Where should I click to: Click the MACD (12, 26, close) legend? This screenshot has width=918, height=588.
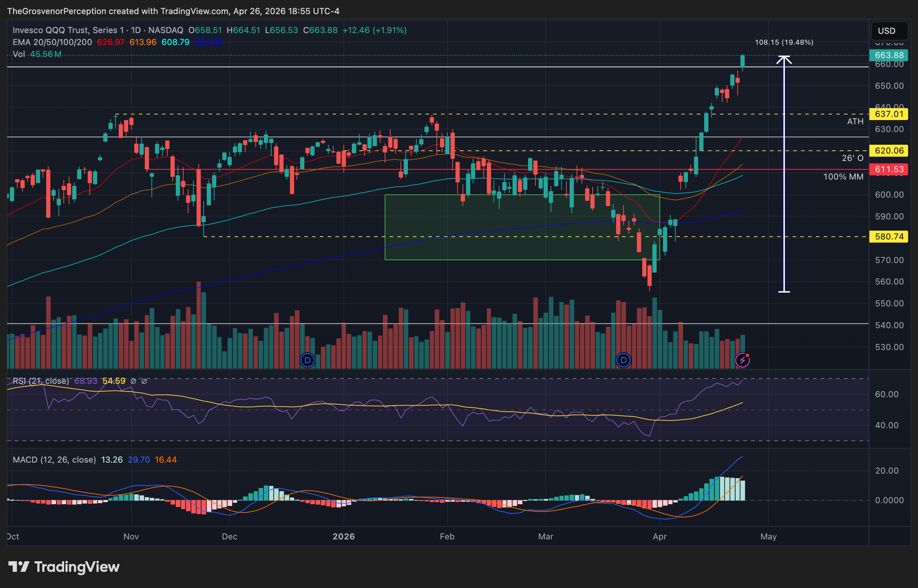point(54,460)
